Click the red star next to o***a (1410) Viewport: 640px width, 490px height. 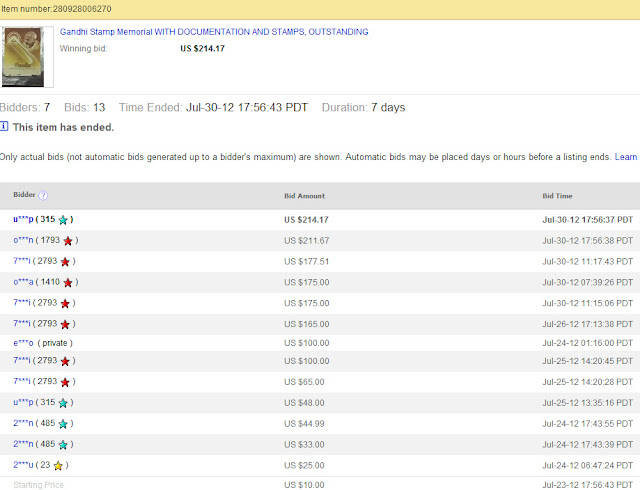coord(68,283)
